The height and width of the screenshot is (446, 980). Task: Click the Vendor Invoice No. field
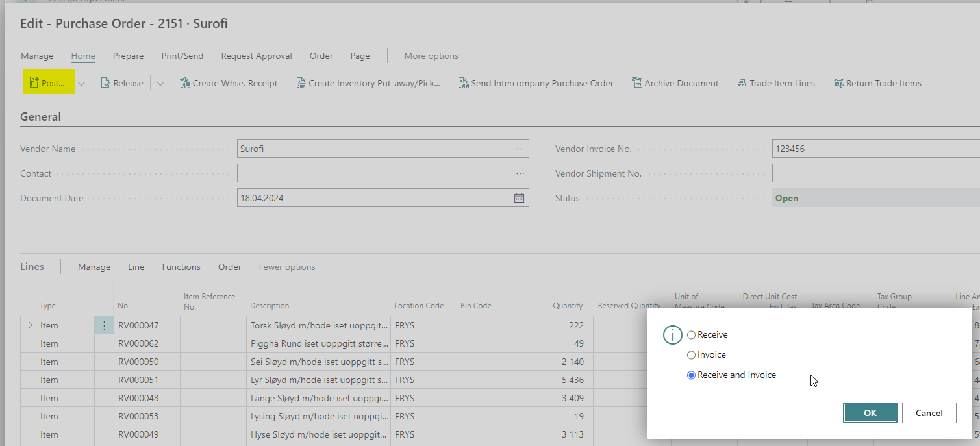(x=873, y=149)
